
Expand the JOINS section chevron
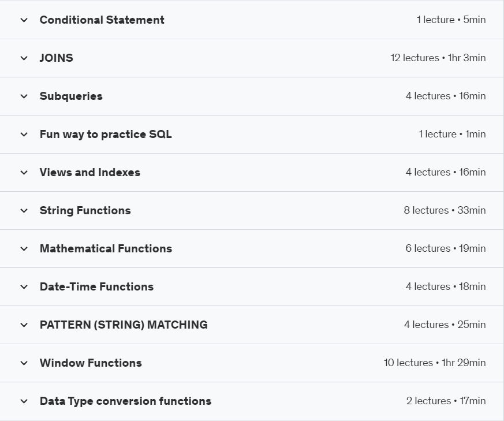[x=24, y=58]
